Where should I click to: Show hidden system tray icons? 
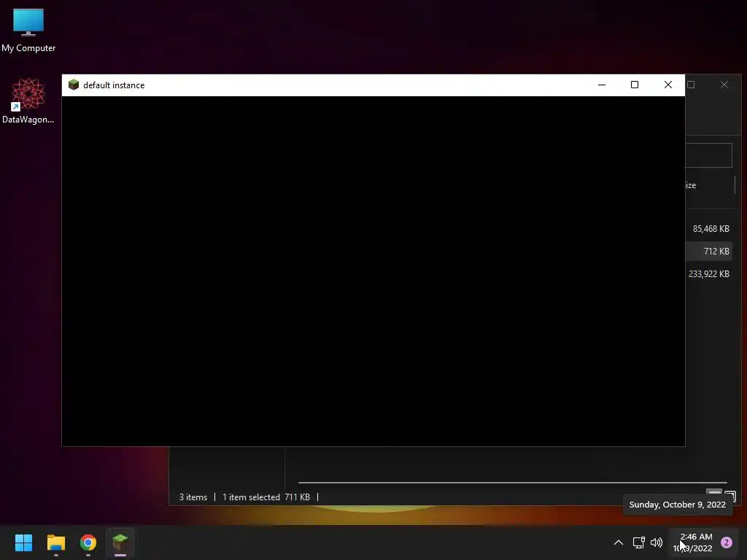coord(619,542)
